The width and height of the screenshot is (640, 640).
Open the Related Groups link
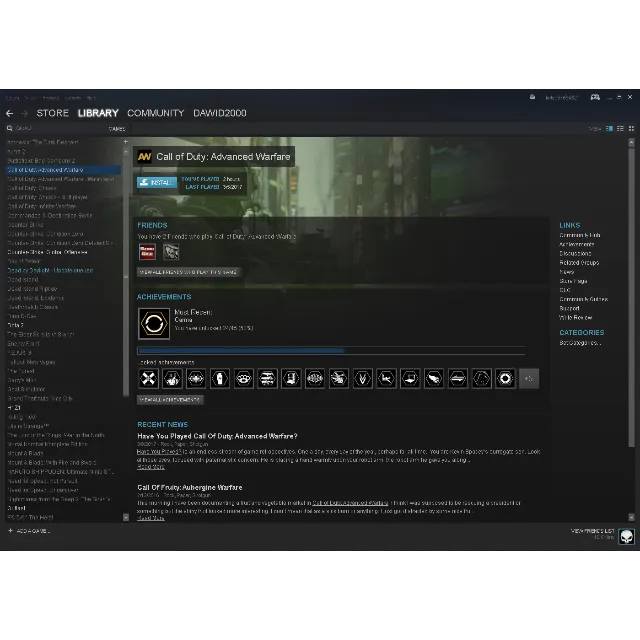point(579,263)
